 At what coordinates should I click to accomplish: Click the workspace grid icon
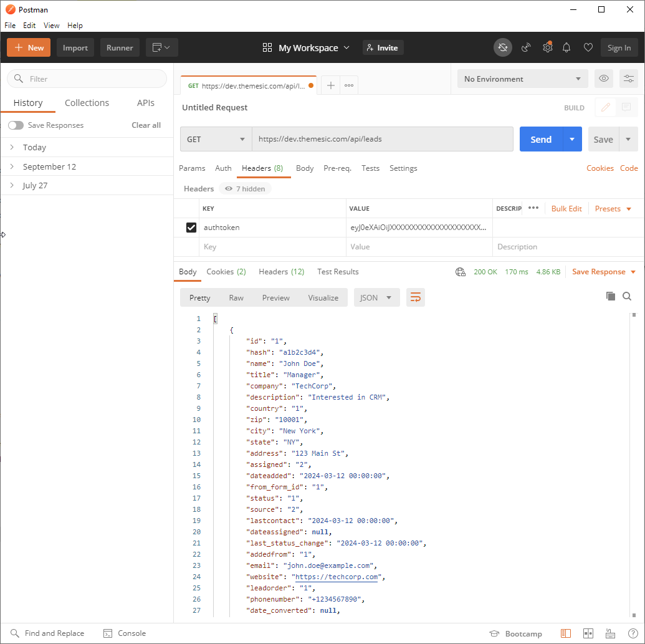267,48
